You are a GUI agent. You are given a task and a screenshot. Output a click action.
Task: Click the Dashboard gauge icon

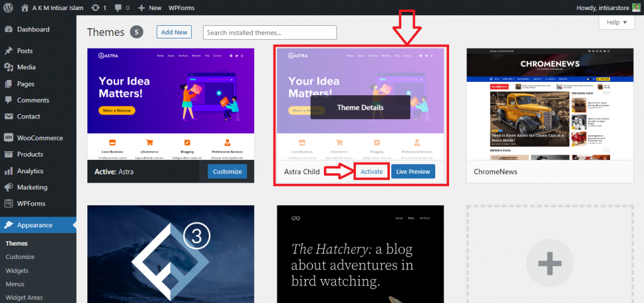[x=9, y=30]
